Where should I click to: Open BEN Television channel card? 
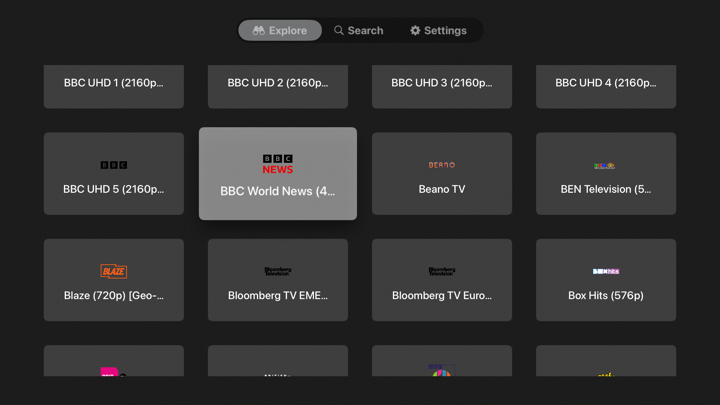(x=606, y=174)
